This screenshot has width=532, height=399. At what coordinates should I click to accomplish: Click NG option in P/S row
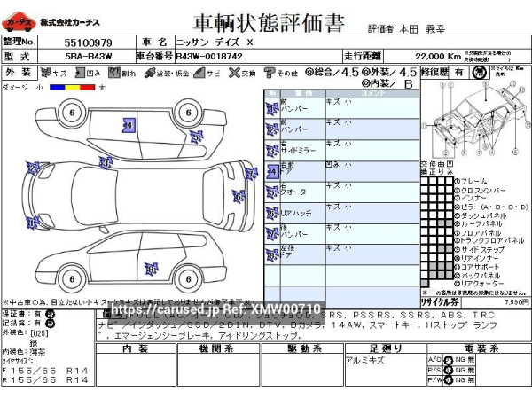pos(460,370)
